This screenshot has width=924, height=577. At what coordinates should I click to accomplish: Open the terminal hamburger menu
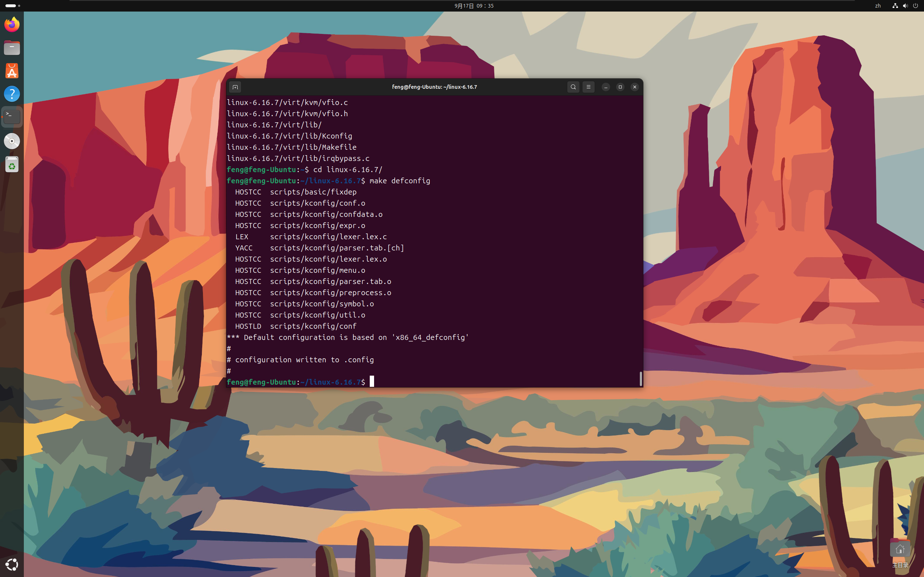(589, 87)
